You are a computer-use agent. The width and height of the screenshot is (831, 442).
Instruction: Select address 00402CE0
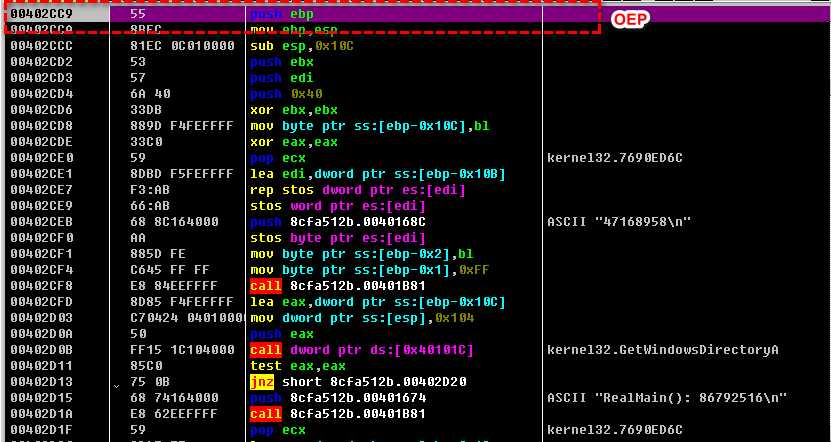coord(41,158)
